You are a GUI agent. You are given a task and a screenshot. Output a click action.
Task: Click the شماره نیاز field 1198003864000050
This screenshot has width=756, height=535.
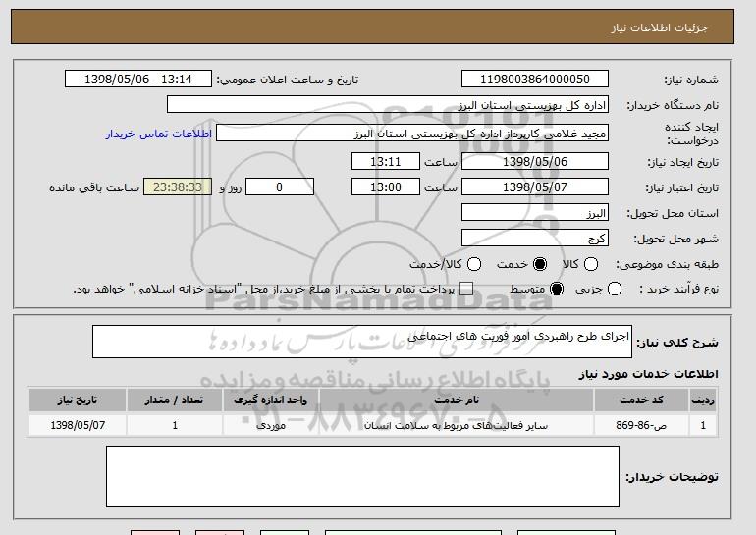point(535,80)
